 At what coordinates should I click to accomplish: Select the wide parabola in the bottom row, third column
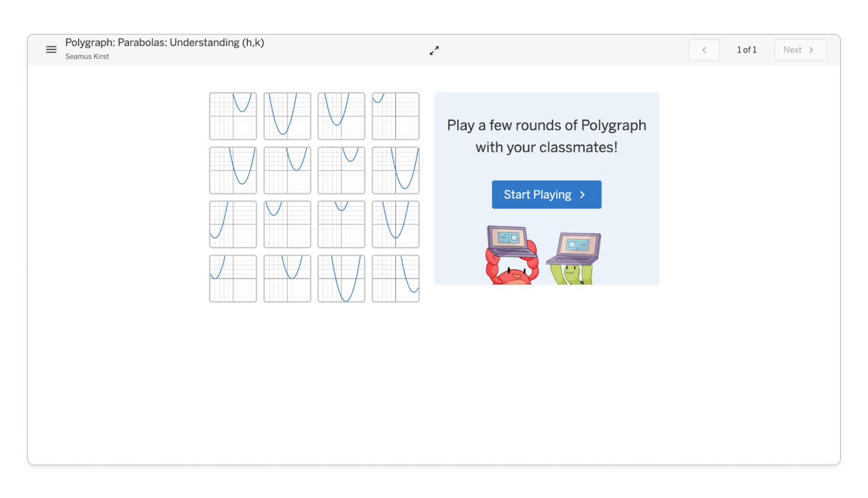[341, 278]
